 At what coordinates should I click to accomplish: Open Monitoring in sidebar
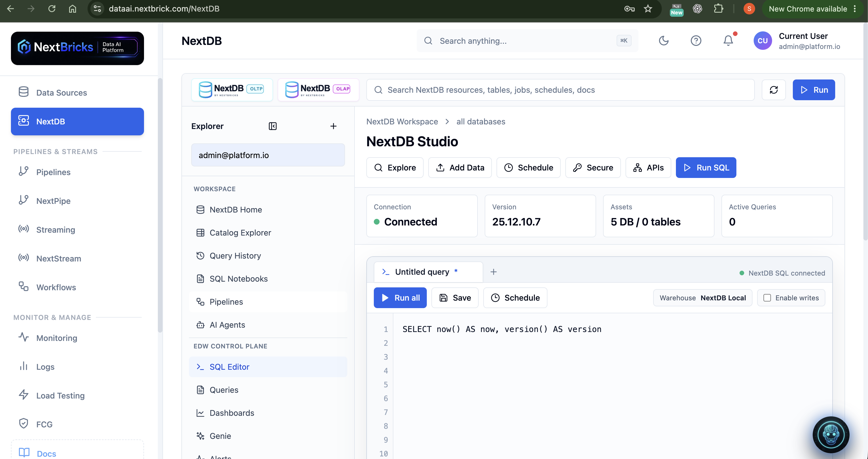click(x=77, y=338)
